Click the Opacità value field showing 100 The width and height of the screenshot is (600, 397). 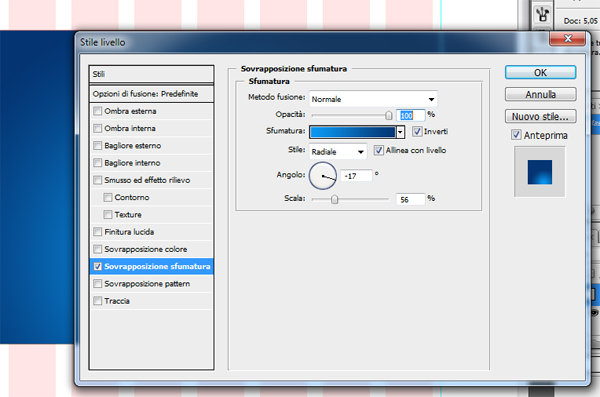(x=410, y=115)
